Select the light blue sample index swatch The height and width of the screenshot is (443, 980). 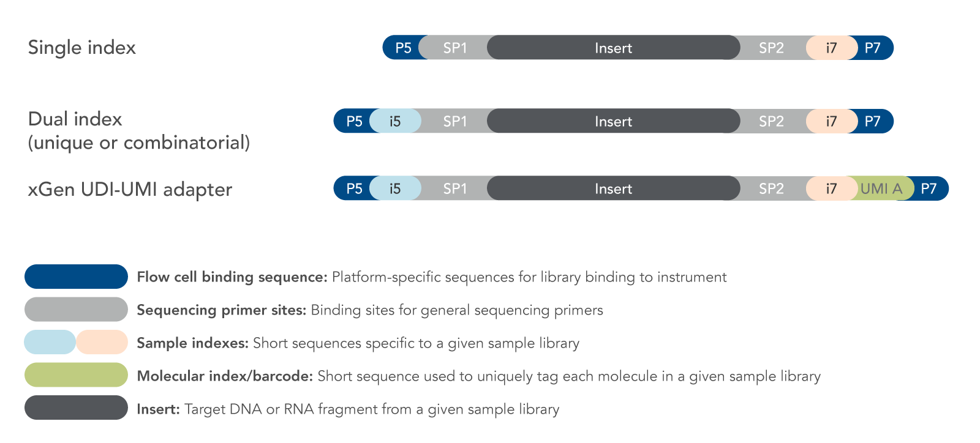50,342
